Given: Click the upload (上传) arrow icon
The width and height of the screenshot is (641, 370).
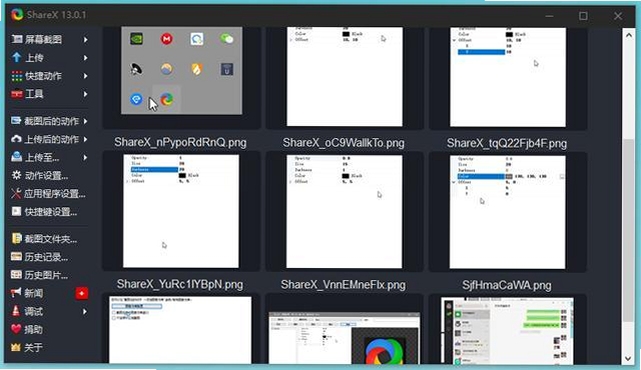Looking at the screenshot, I should coord(17,57).
